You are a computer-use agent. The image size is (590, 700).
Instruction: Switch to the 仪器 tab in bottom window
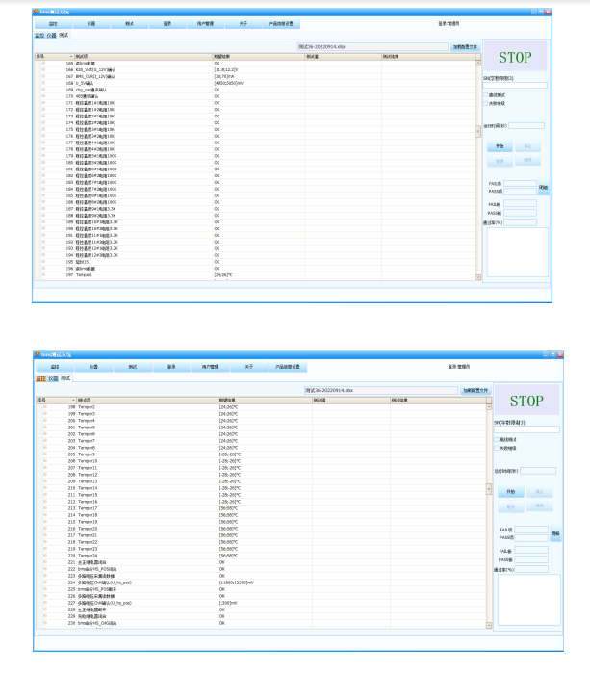[54, 378]
